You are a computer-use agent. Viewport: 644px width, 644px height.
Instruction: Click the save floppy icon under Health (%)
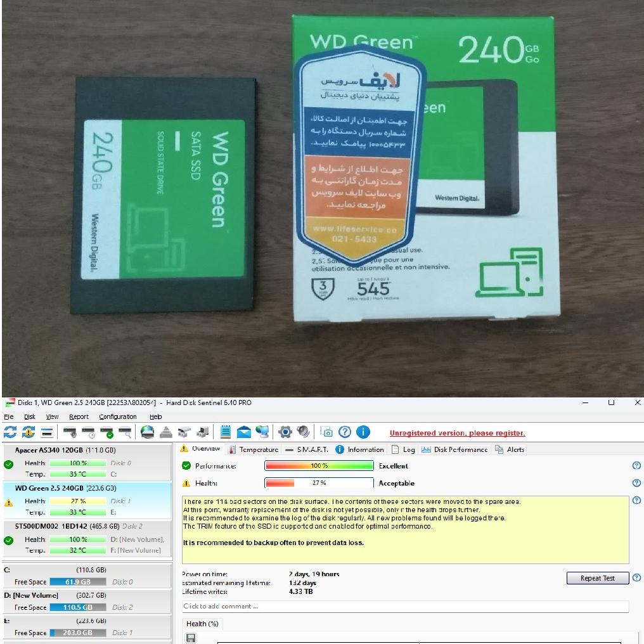191,638
